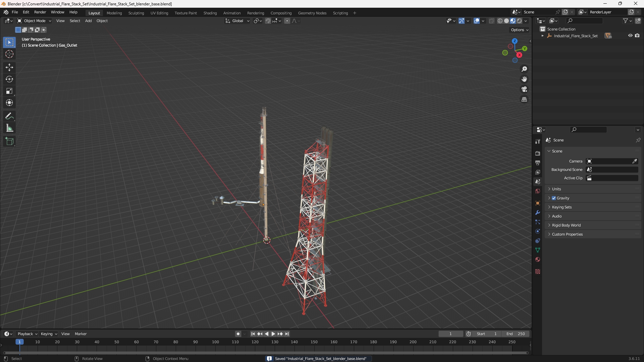Open the Output properties tab
This screenshot has height=362, width=644.
click(x=538, y=163)
